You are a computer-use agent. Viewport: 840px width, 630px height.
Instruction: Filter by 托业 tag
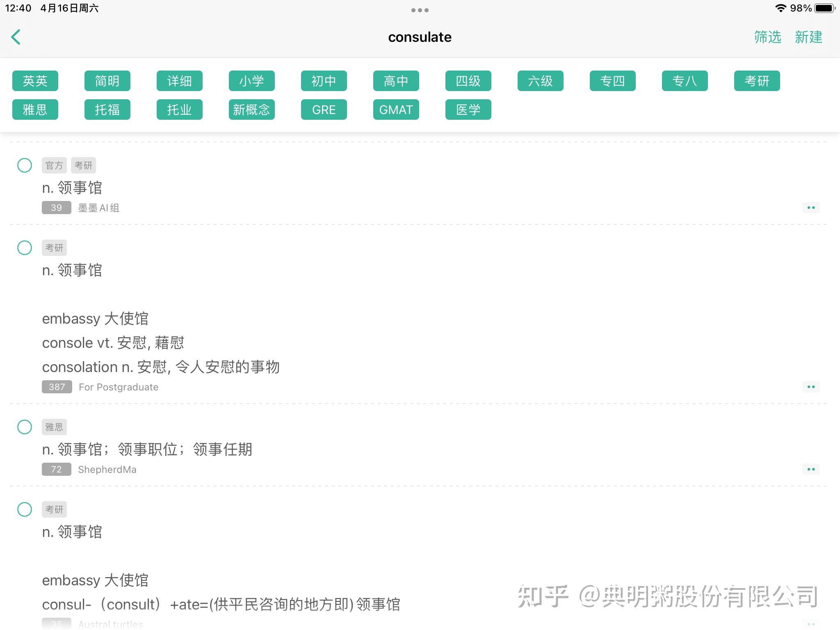coord(180,110)
